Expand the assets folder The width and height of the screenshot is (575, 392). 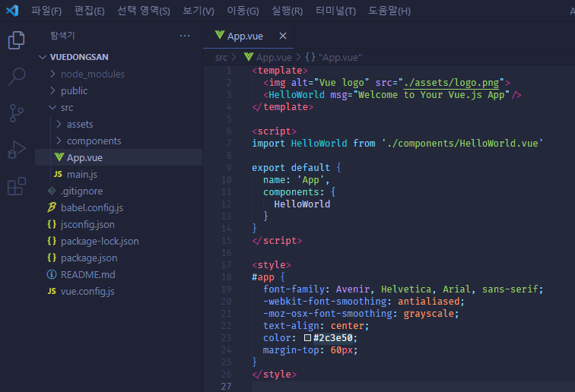tap(79, 124)
